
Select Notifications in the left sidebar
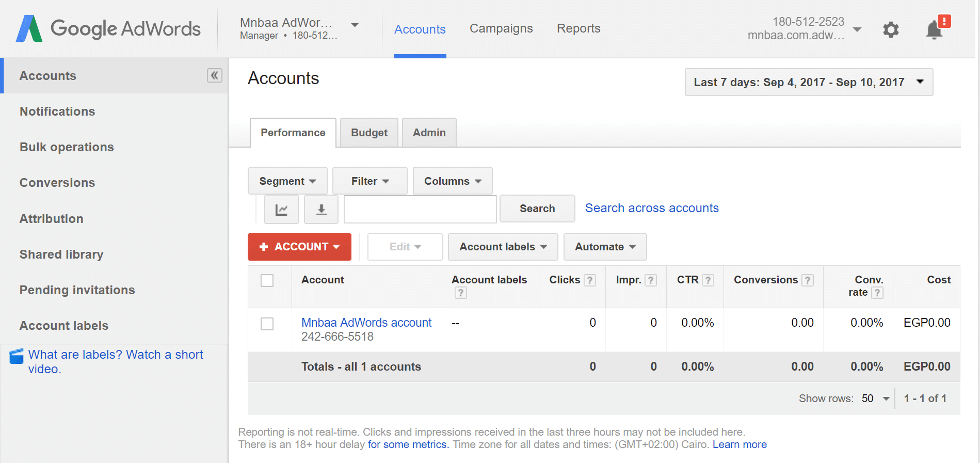tap(57, 111)
